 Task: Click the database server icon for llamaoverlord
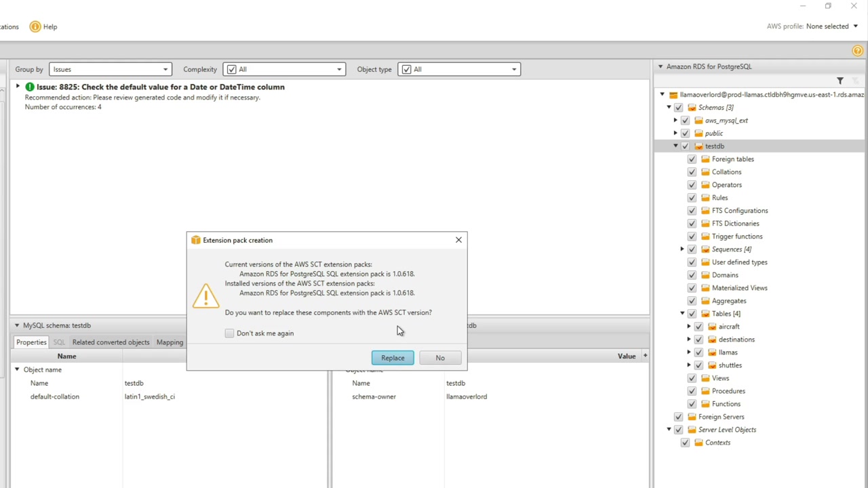(x=673, y=95)
